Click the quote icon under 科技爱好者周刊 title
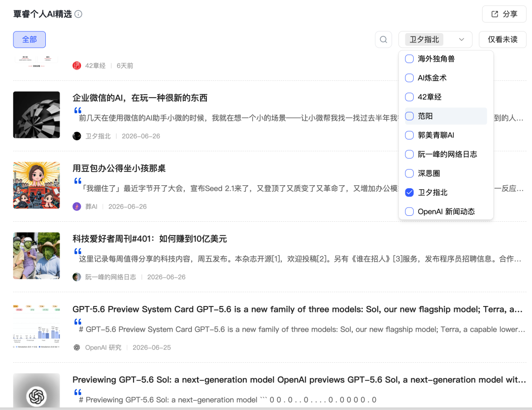 tap(78, 251)
